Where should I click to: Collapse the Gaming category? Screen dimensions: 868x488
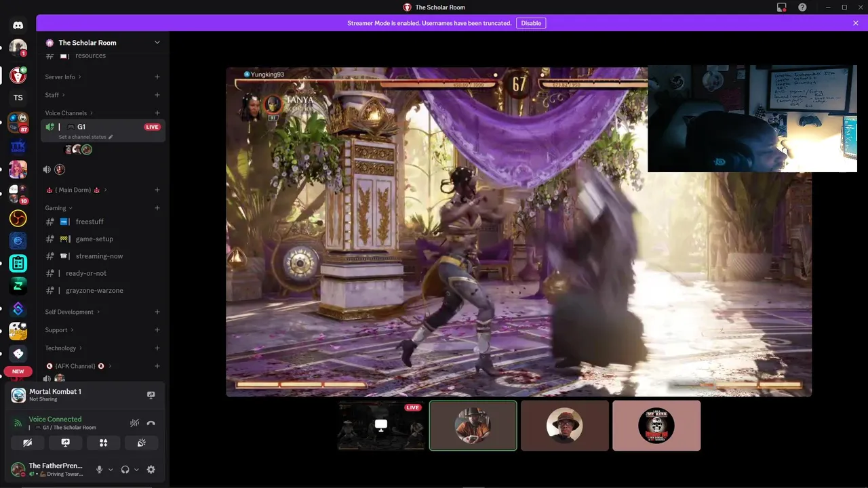coord(59,208)
